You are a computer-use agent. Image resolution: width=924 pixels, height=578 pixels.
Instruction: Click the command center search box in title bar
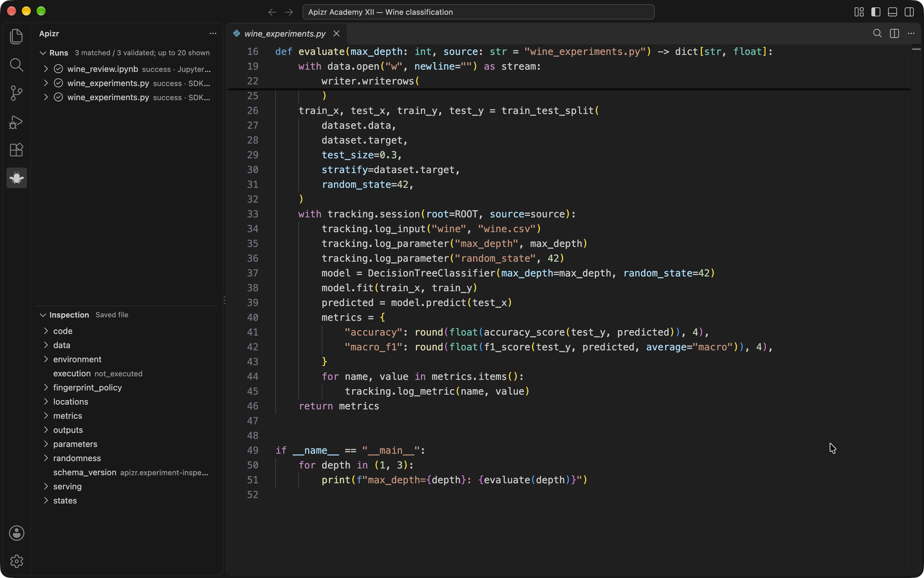click(x=478, y=12)
